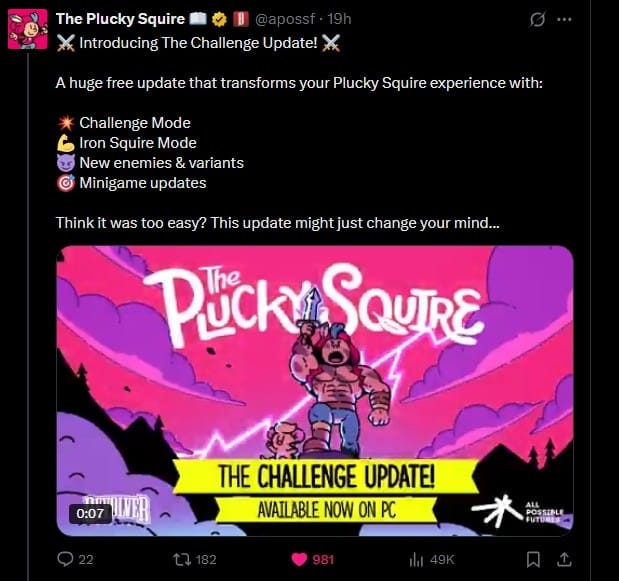The width and height of the screenshot is (619, 581).
Task: Share the post with the upload arrow icon
Action: (564, 559)
